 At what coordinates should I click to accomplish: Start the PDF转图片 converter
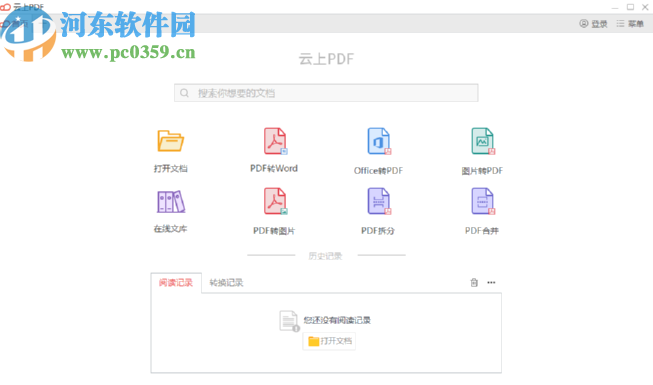click(x=275, y=201)
